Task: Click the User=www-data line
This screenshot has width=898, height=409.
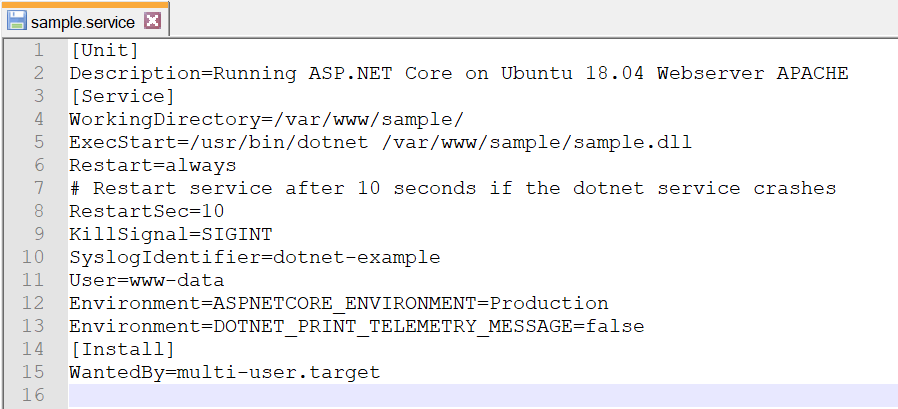Action: tap(146, 280)
